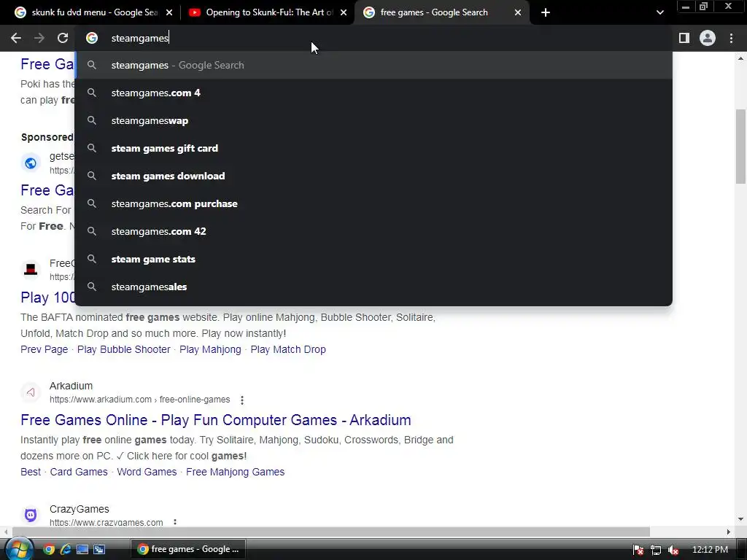Open the Windows Start button
This screenshot has height=560, width=747.
(18, 550)
